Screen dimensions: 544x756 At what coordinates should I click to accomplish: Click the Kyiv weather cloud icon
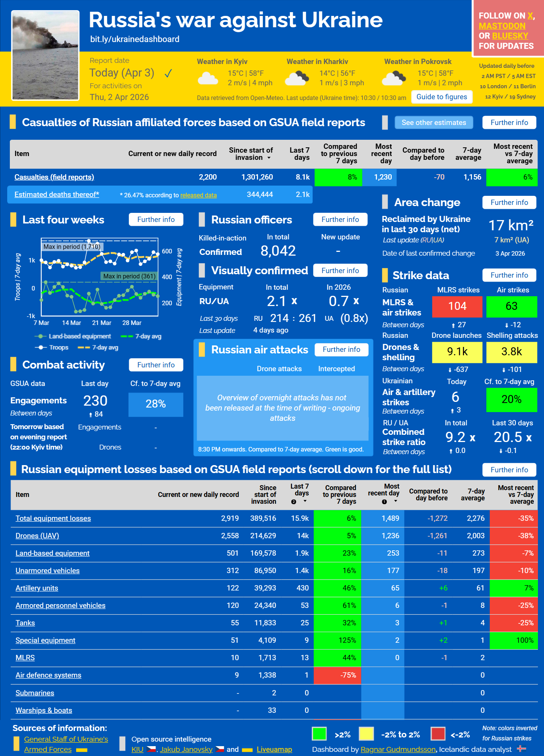pyautogui.click(x=208, y=78)
